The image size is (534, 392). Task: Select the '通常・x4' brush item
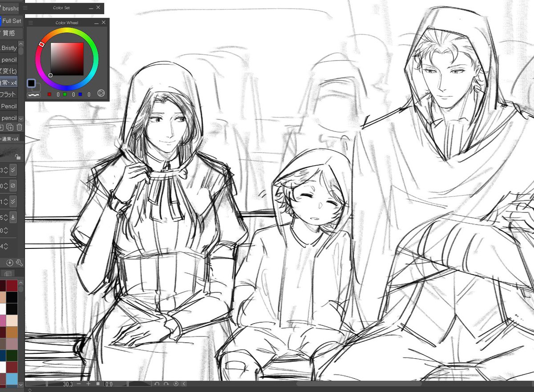(x=9, y=83)
